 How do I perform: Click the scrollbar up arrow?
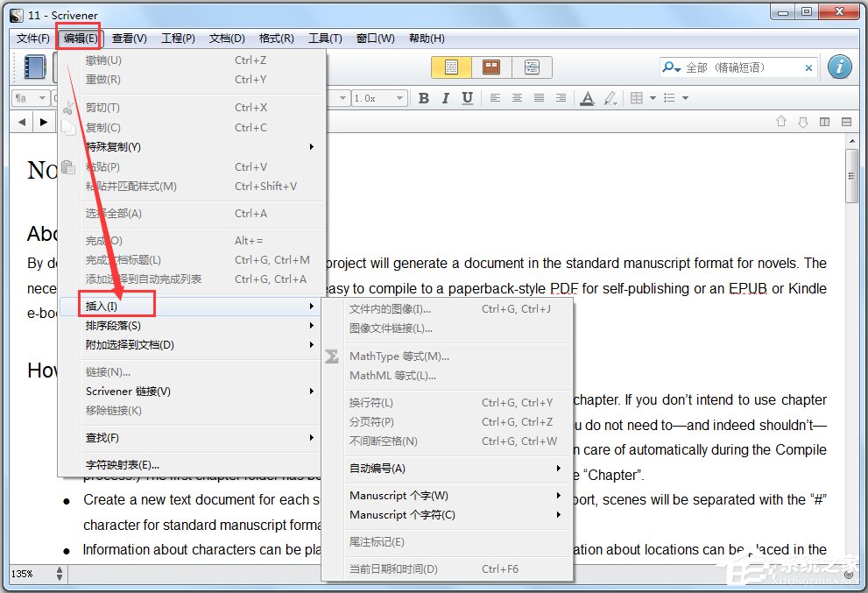click(851, 141)
